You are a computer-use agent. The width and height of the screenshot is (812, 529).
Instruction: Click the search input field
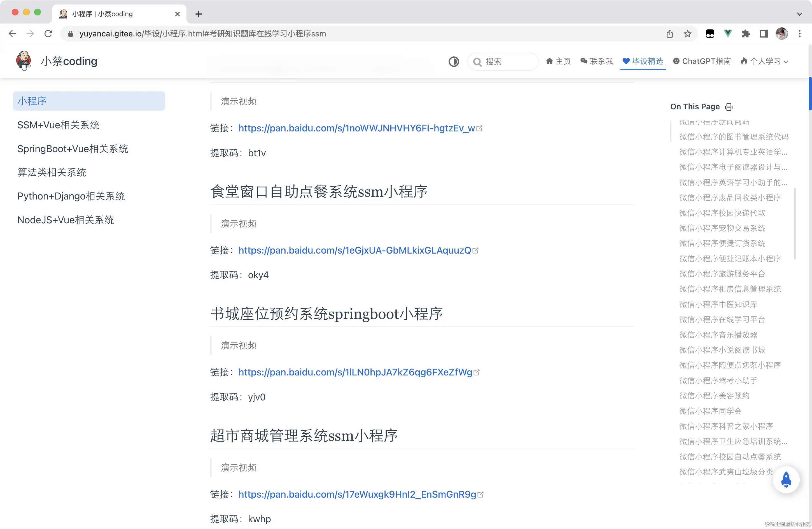coord(503,61)
